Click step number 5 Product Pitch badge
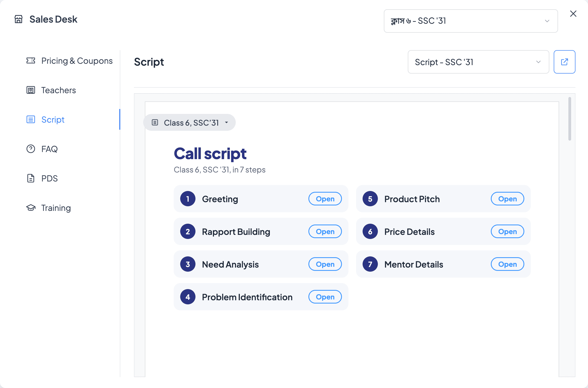 [370, 199]
